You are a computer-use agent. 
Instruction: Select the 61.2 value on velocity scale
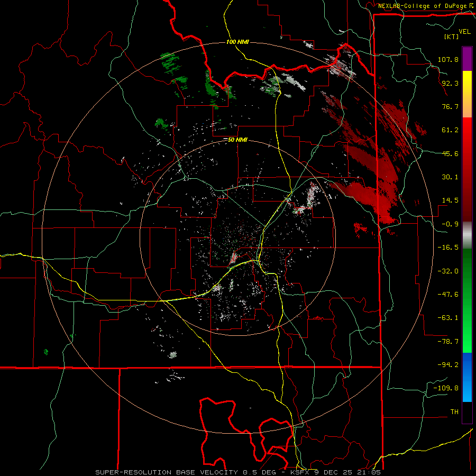point(450,130)
